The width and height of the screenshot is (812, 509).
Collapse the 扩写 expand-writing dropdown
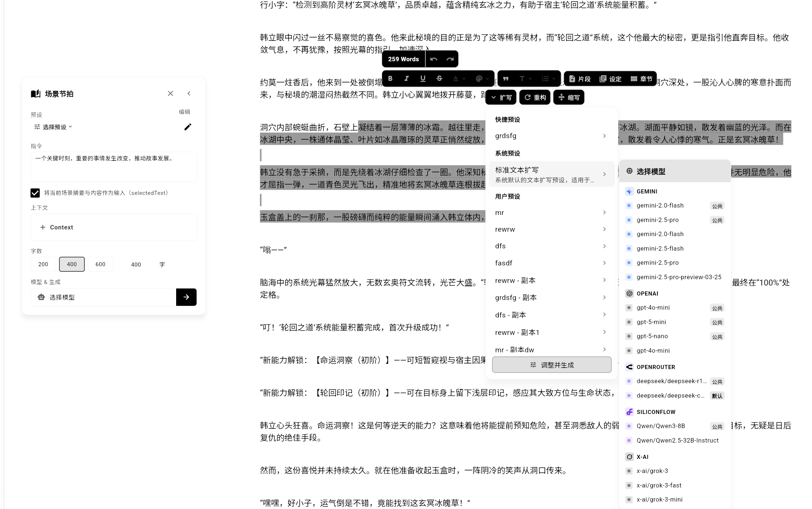tap(501, 97)
